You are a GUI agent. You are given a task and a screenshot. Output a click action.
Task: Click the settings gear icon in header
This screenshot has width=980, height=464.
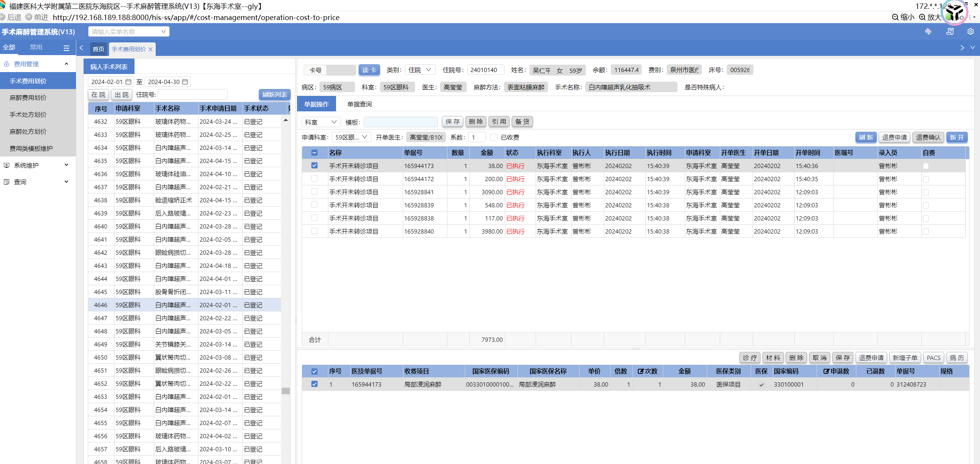[x=970, y=32]
